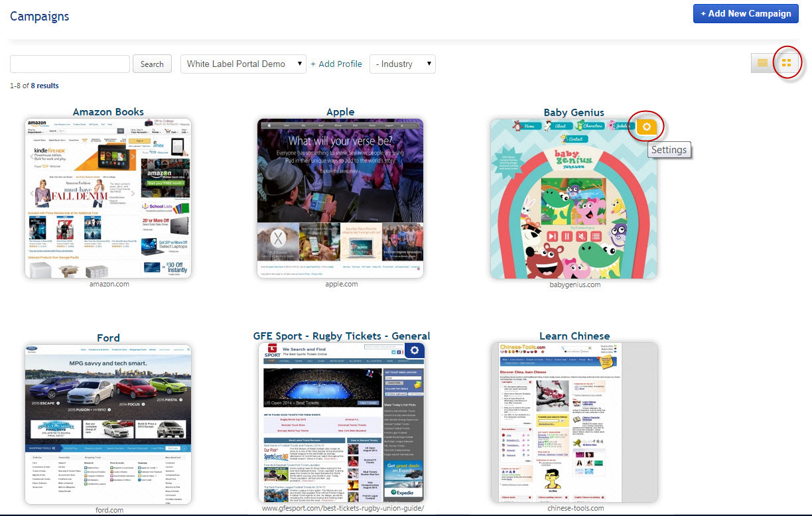Viewport: 812px width, 516px height.
Task: Click the apple.com URL text
Action: point(342,284)
